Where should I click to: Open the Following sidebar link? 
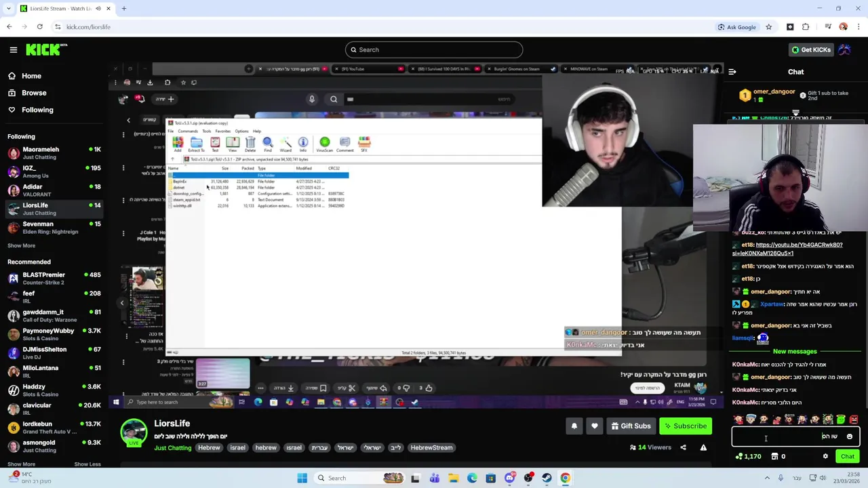point(37,110)
